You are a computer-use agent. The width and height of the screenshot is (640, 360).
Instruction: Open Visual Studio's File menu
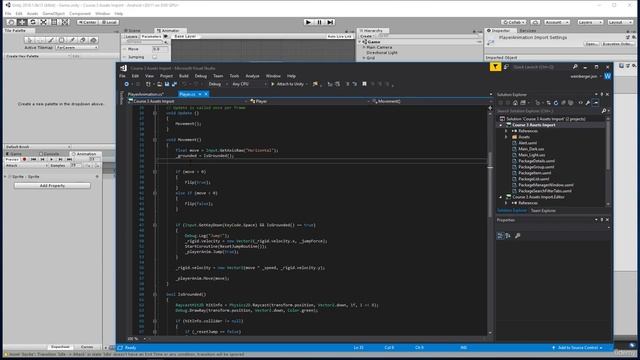122,76
